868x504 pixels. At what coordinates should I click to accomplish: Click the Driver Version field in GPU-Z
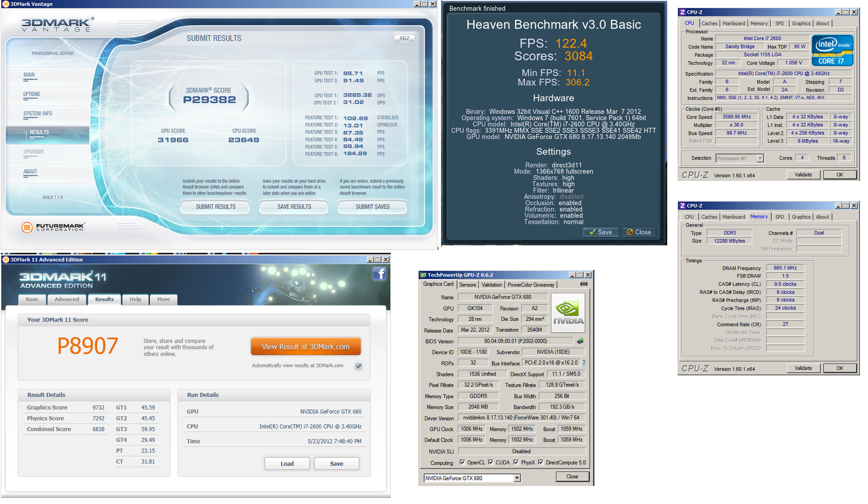pyautogui.click(x=522, y=418)
